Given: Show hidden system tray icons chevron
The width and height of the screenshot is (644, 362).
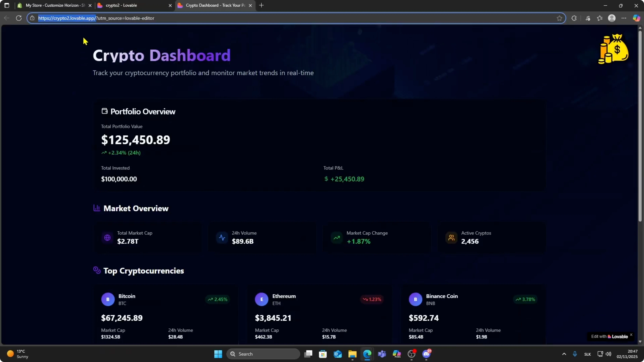Looking at the screenshot, I should 564,354.
